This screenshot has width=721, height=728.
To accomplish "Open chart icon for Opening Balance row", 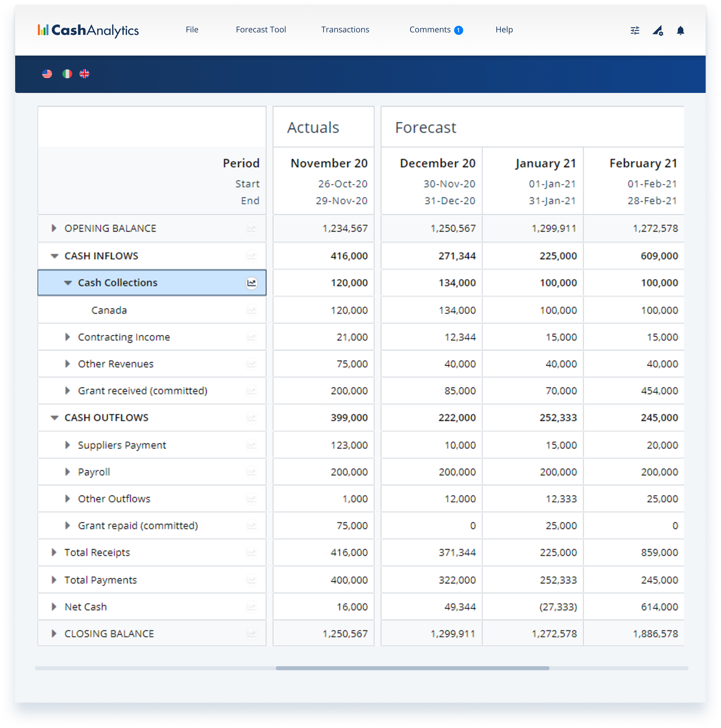I will (251, 228).
